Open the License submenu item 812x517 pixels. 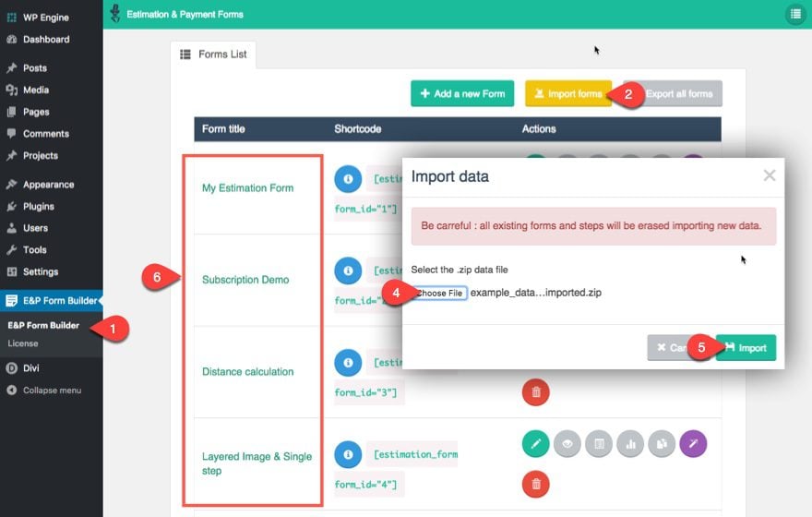click(23, 343)
